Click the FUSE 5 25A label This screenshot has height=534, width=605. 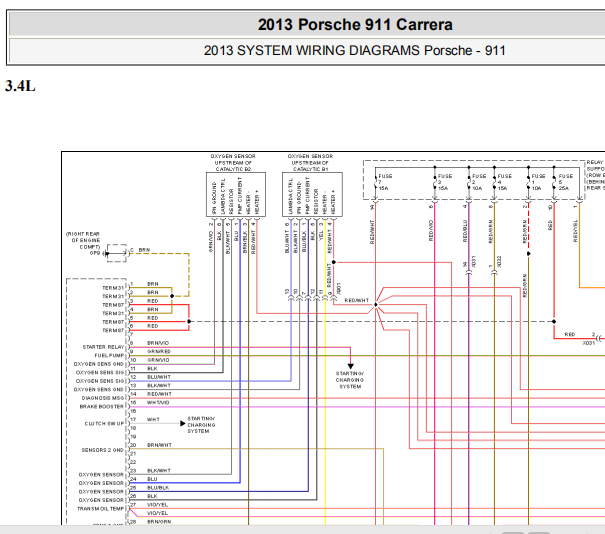pyautogui.click(x=566, y=182)
